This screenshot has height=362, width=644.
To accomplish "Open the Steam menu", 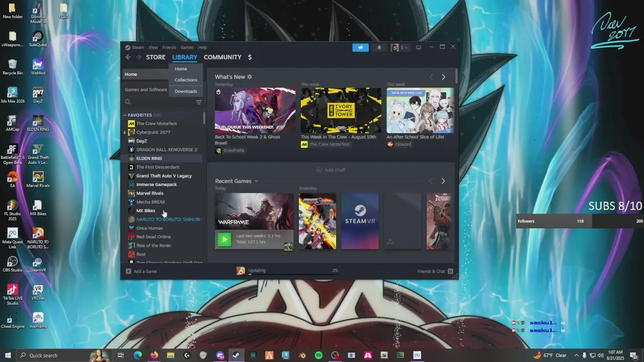I will coord(138,47).
